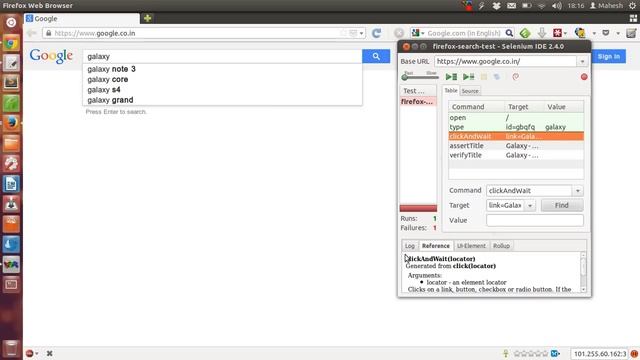Screen dimensions: 640x360
Task: Click the pause/resume icon in Selenium IDE
Action: click(484, 77)
